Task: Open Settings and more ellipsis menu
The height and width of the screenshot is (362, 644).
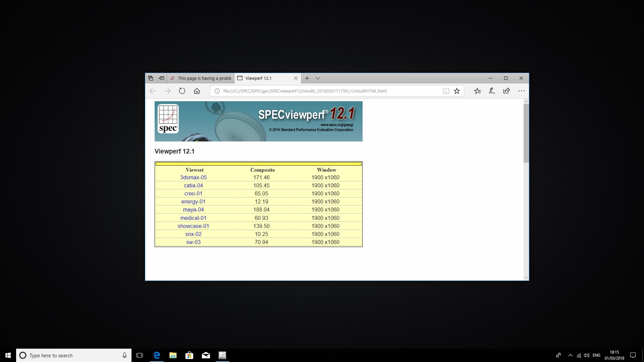Action: coord(521,91)
